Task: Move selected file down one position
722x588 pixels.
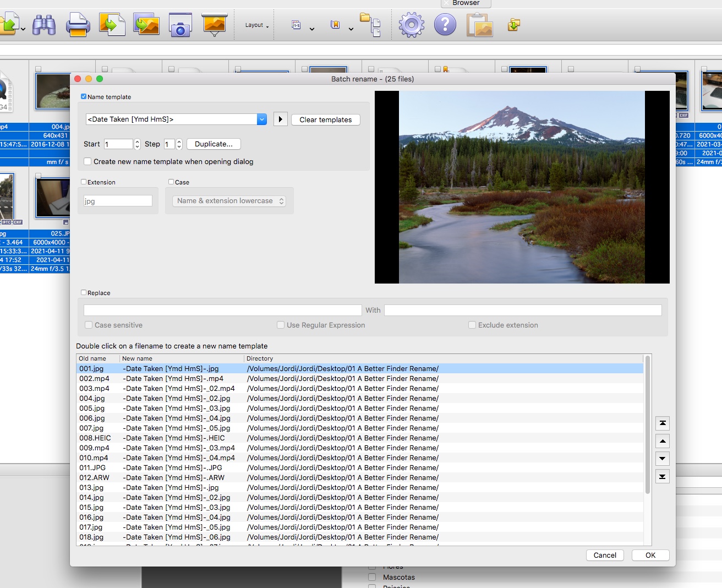Action: (663, 459)
